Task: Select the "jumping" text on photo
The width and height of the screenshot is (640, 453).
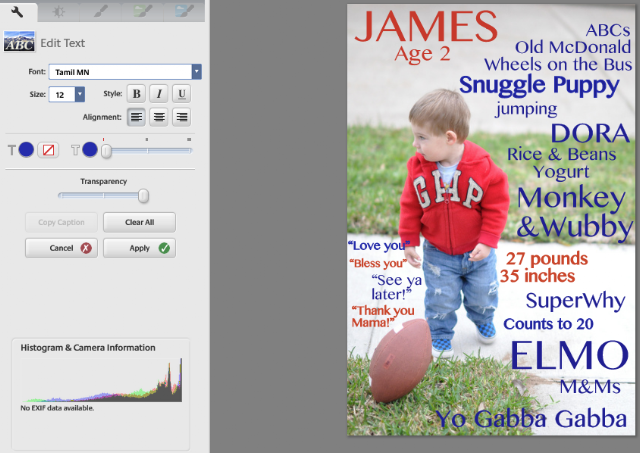Action: pyautogui.click(x=526, y=110)
